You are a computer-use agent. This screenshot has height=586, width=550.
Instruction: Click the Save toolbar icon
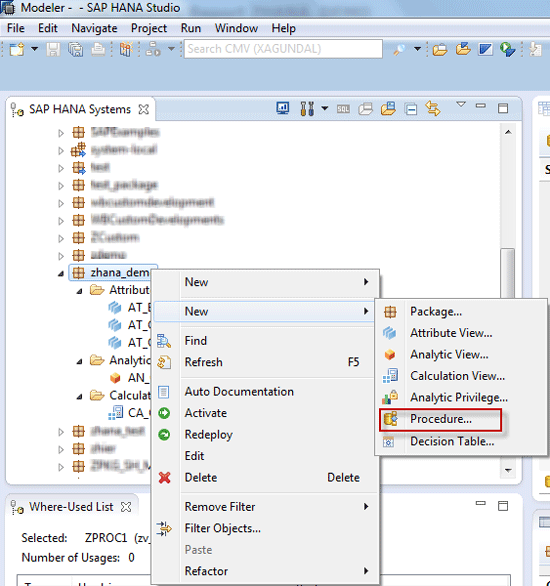tap(53, 49)
